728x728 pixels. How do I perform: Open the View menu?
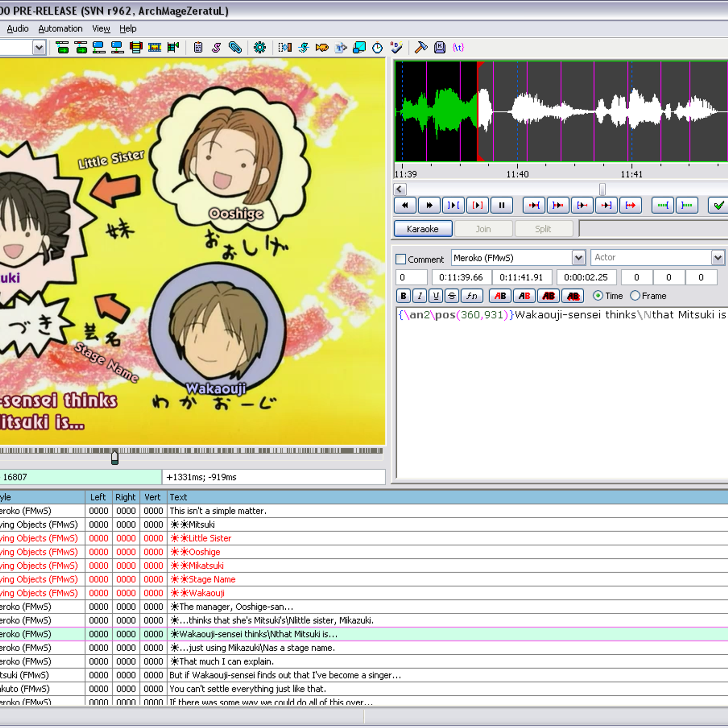101,29
